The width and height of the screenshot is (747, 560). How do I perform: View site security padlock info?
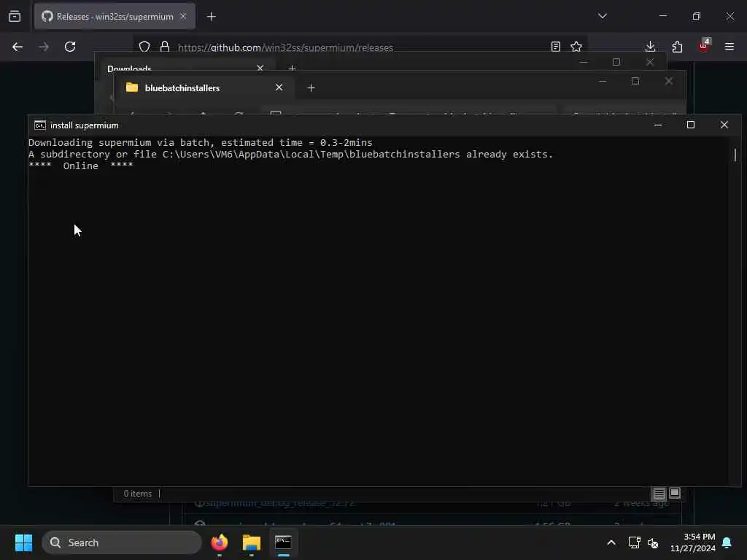pyautogui.click(x=165, y=47)
